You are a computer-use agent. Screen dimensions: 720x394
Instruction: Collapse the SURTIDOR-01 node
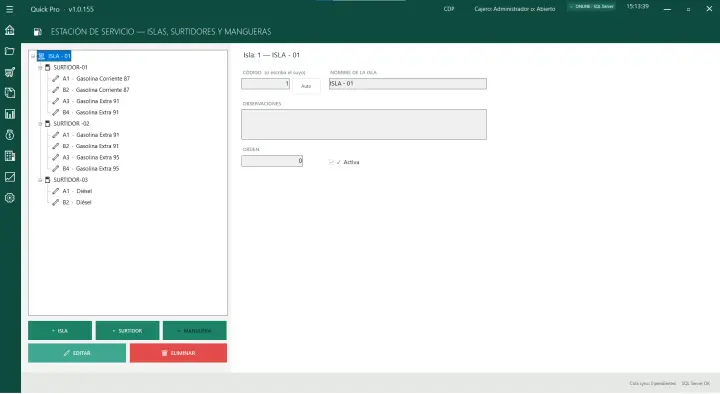coord(40,68)
